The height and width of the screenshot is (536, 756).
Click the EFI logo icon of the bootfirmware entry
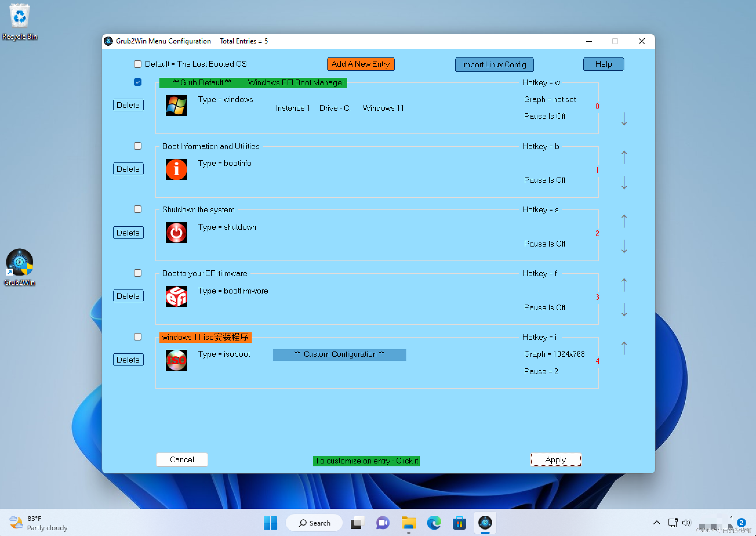pos(176,296)
